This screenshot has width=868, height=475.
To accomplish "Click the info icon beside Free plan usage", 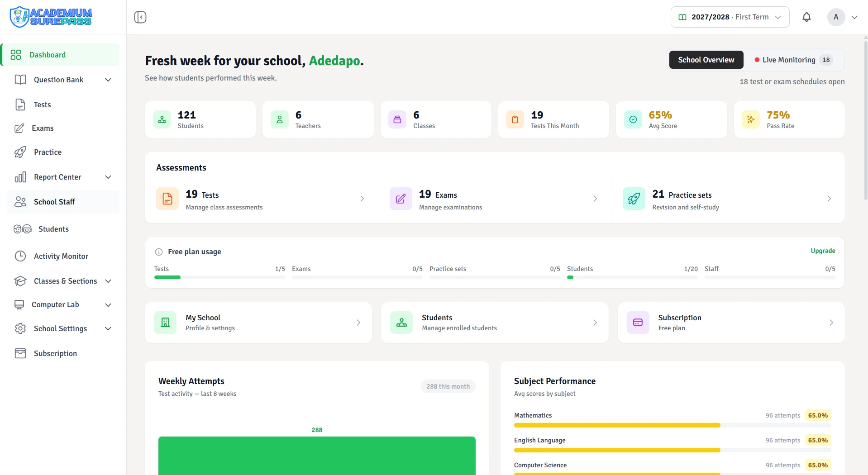I will (159, 252).
